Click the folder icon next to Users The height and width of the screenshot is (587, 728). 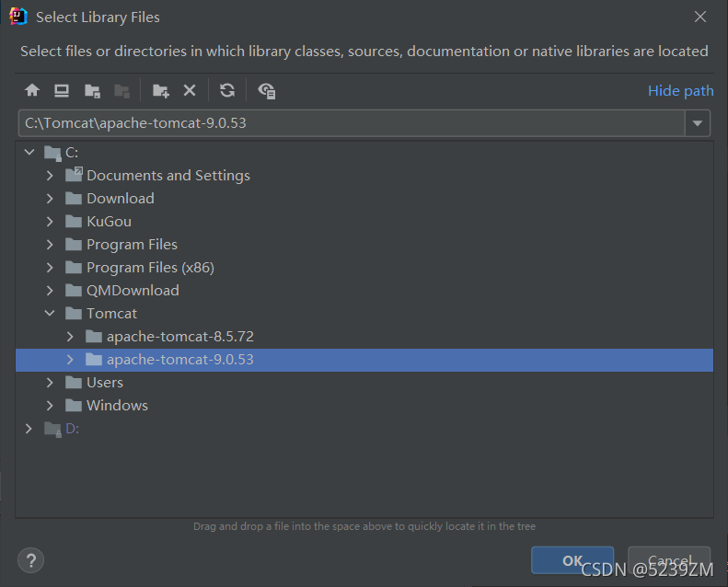(x=74, y=383)
